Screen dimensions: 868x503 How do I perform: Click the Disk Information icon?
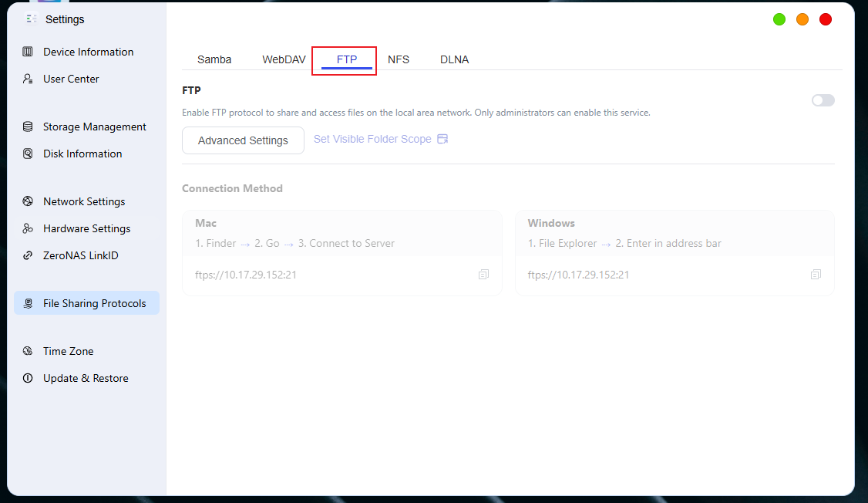pyautogui.click(x=28, y=154)
